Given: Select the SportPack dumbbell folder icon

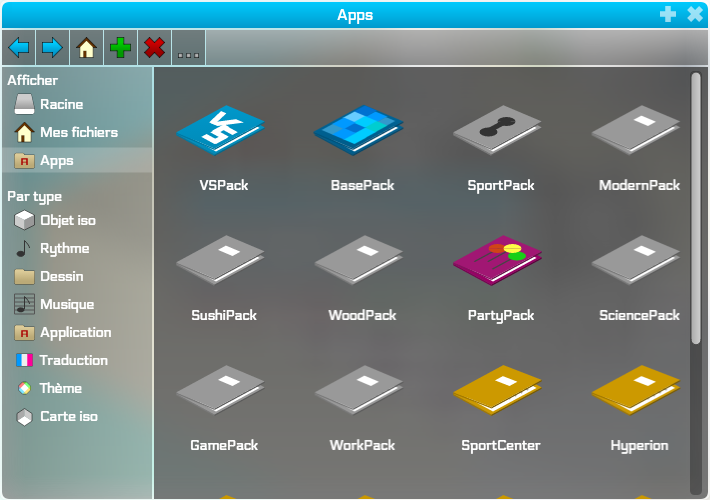Looking at the screenshot, I should point(497,130).
